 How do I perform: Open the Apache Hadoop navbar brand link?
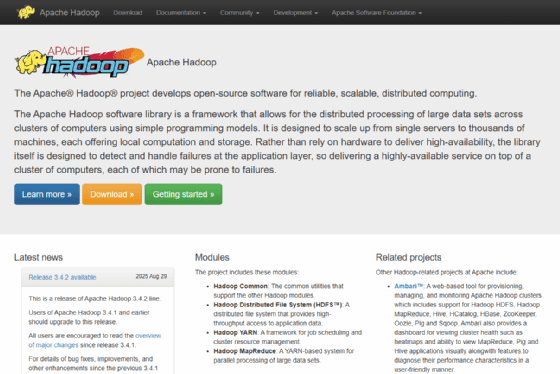tap(69, 13)
